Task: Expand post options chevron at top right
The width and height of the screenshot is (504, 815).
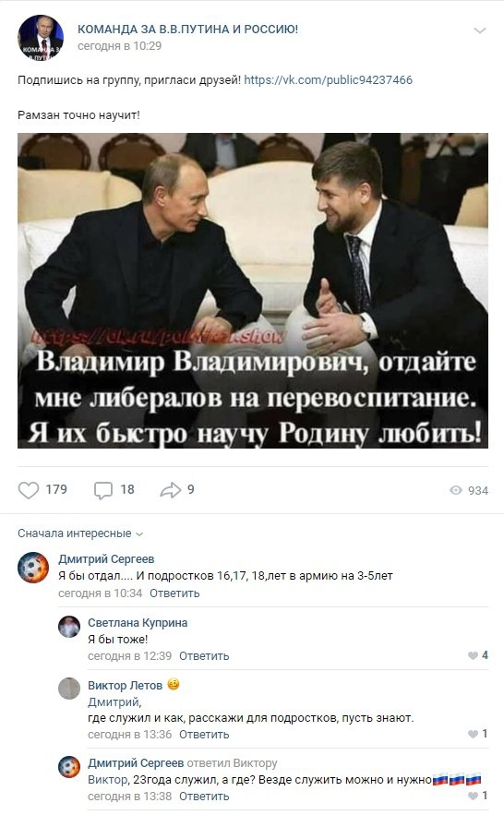Action: click(480, 30)
